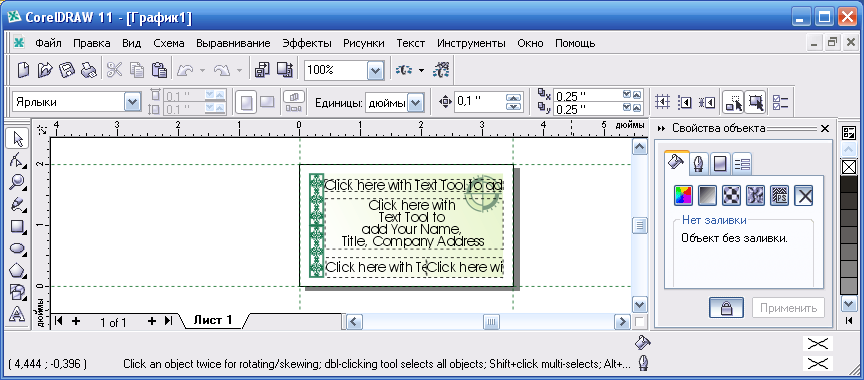Viewport: 864px width, 380px height.
Task: Click the duplicate distance x 0.25 field
Action: point(587,96)
